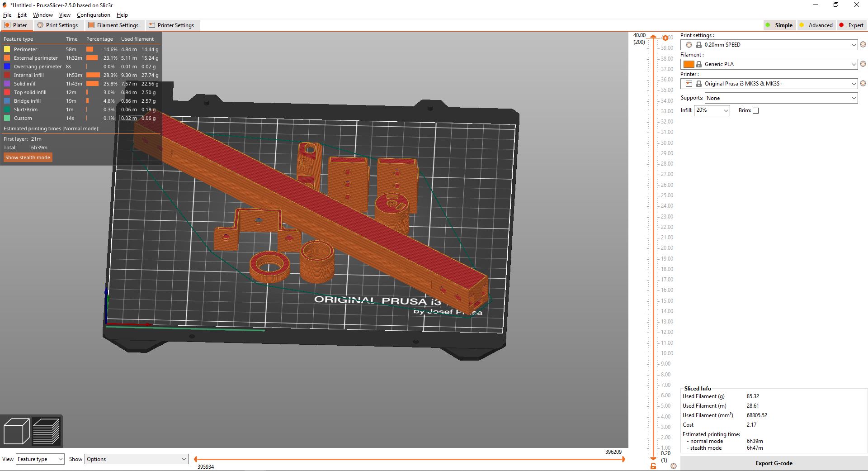The image size is (868, 471).
Task: Click vertical layer slider bottom thumb
Action: pos(653,459)
